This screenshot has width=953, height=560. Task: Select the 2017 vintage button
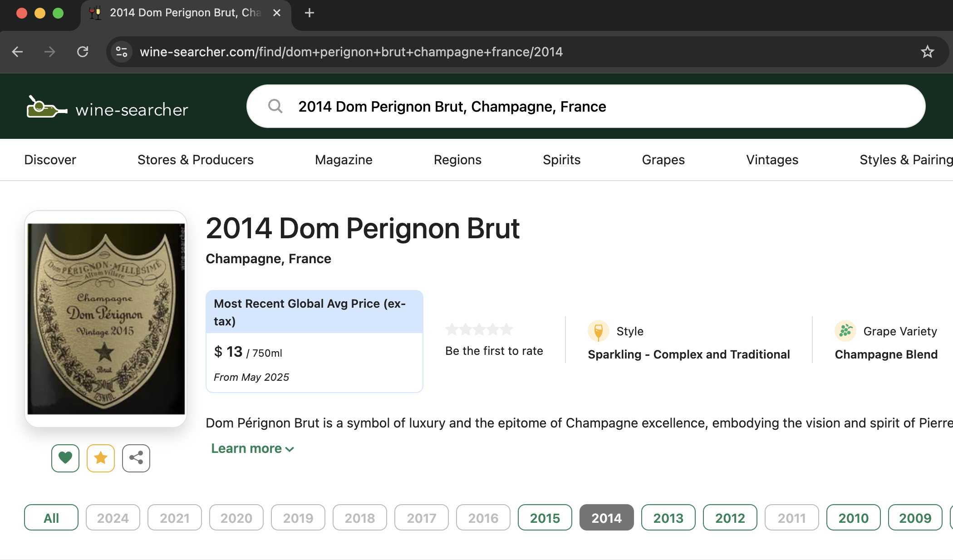tap(422, 517)
